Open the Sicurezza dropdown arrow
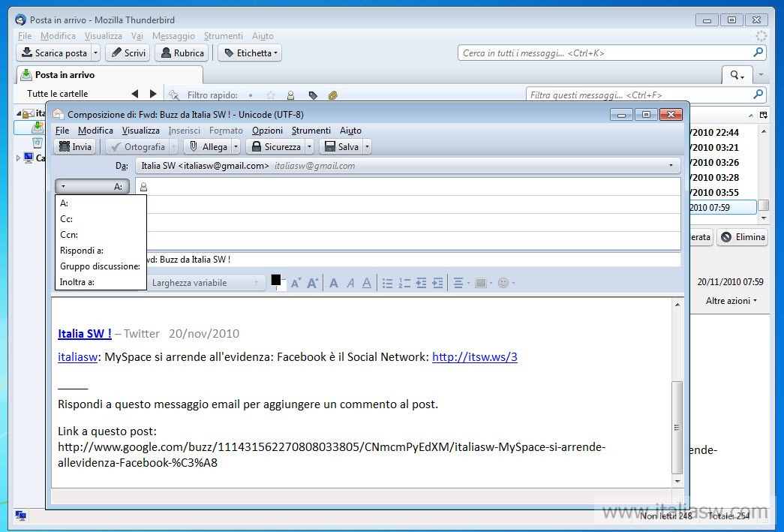This screenshot has width=784, height=532. (310, 146)
